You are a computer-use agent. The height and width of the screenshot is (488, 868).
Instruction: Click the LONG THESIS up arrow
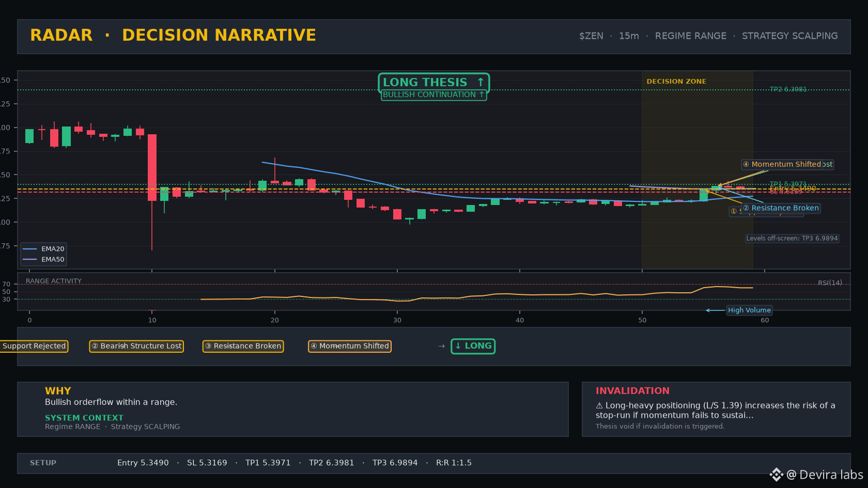pos(481,82)
